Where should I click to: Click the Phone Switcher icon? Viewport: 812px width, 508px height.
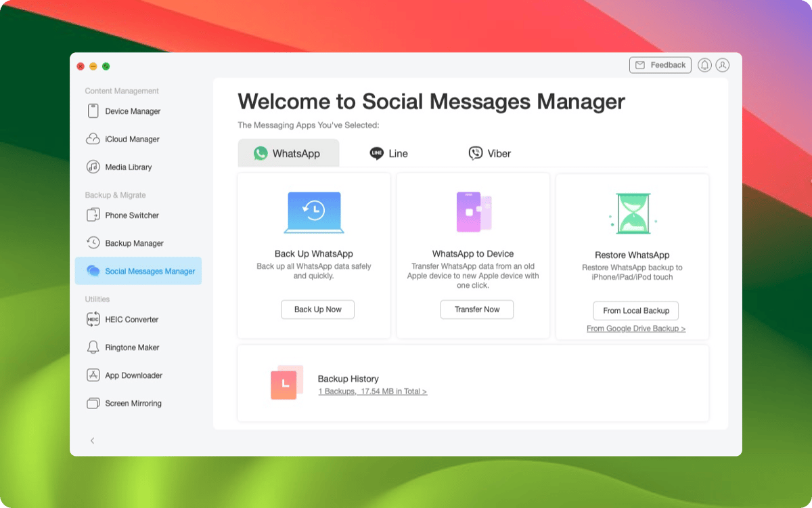(x=93, y=215)
